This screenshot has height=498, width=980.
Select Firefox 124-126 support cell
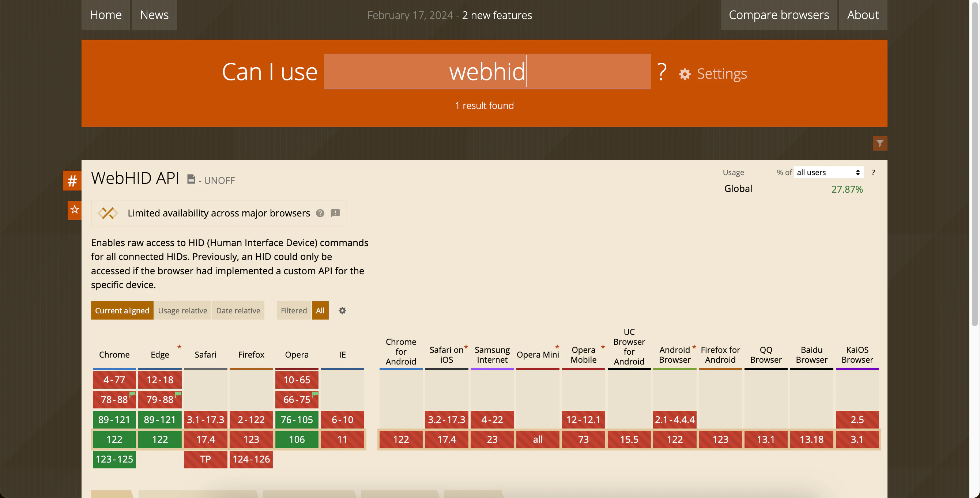tap(251, 459)
